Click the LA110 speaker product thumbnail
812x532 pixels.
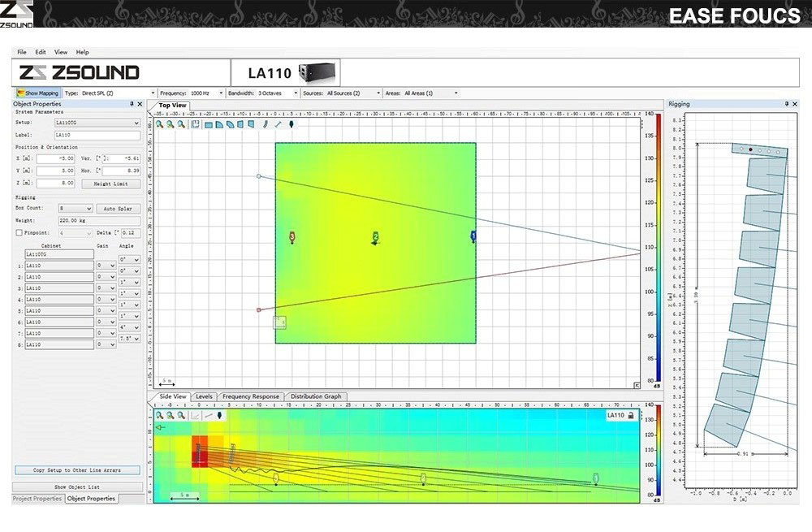click(x=317, y=72)
